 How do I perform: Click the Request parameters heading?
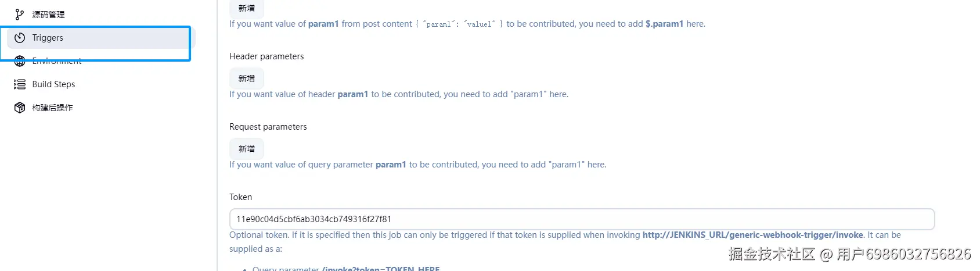point(268,127)
